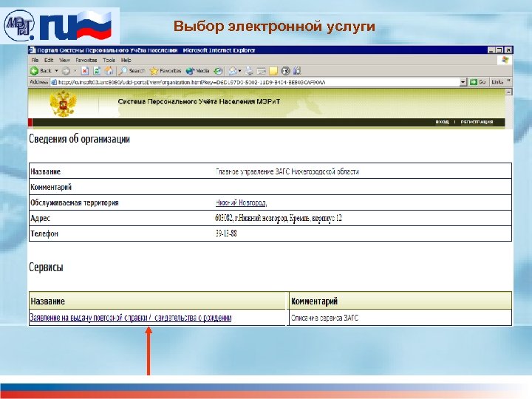532x399 pixels.
Task: Click the Mail envelope icon
Action: tap(233, 71)
